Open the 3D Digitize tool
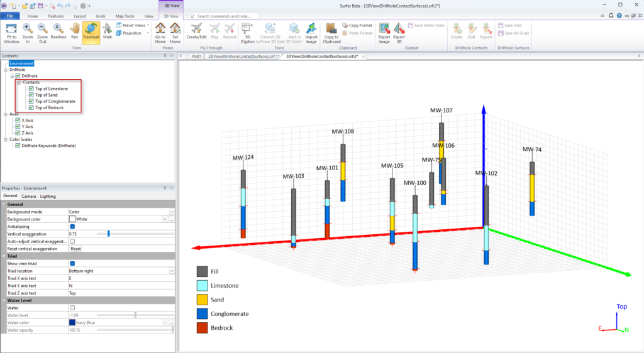The height and width of the screenshot is (353, 644). [247, 31]
